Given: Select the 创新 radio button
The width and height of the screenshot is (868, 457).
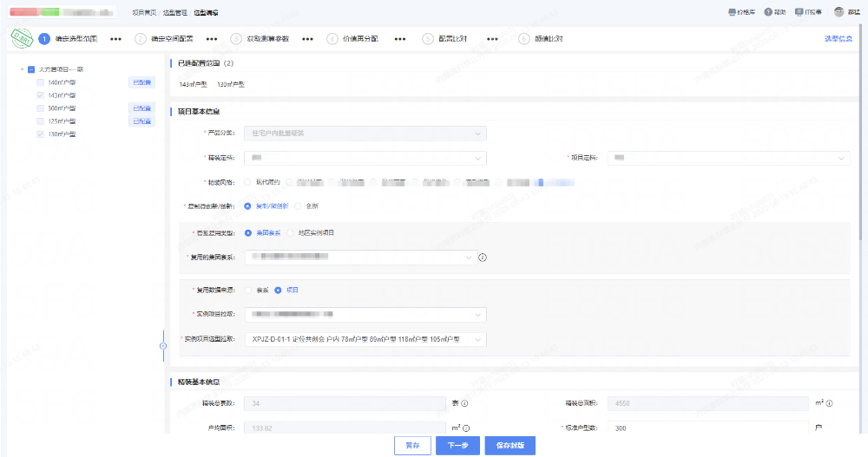Looking at the screenshot, I should [298, 206].
